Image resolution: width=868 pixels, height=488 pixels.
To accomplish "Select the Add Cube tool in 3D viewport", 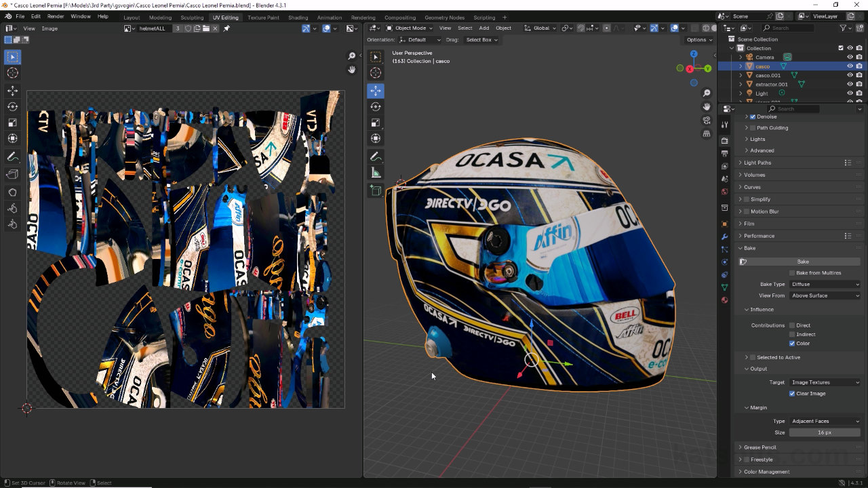I will click(376, 191).
